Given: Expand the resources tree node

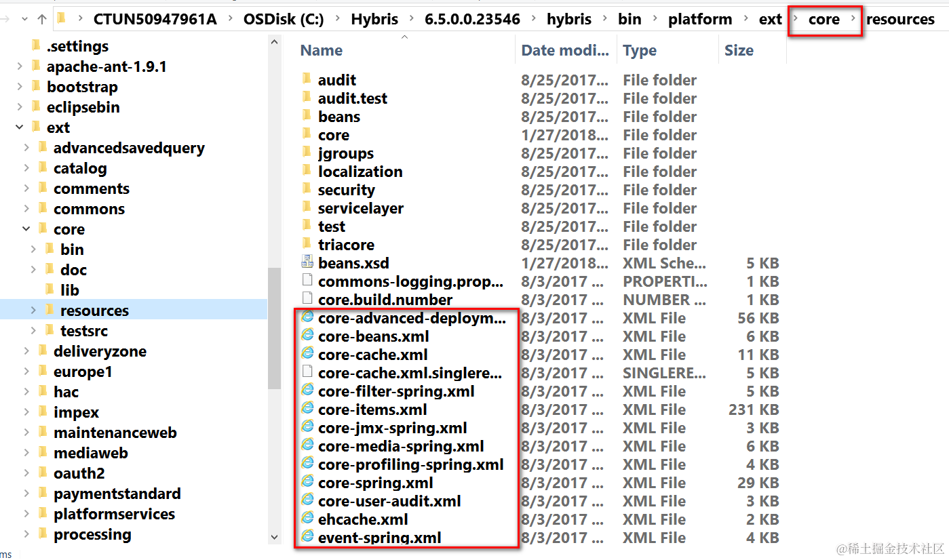Looking at the screenshot, I should [33, 310].
